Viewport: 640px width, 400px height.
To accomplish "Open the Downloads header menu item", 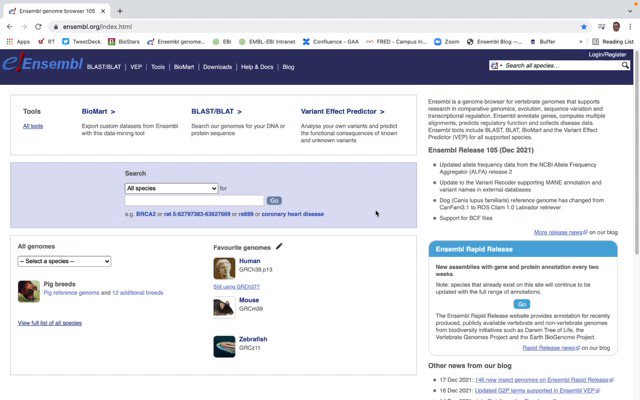I will 217,67.
